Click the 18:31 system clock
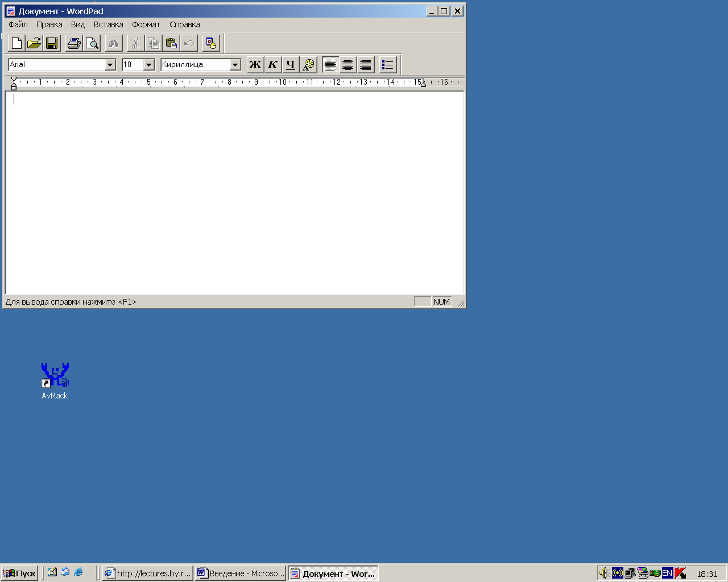The height and width of the screenshot is (582, 728). [708, 573]
